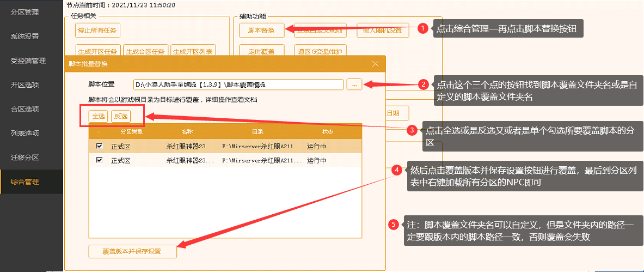Click 覆盖版本并保存设置 button
The height and width of the screenshot is (272, 644).
coord(132,252)
